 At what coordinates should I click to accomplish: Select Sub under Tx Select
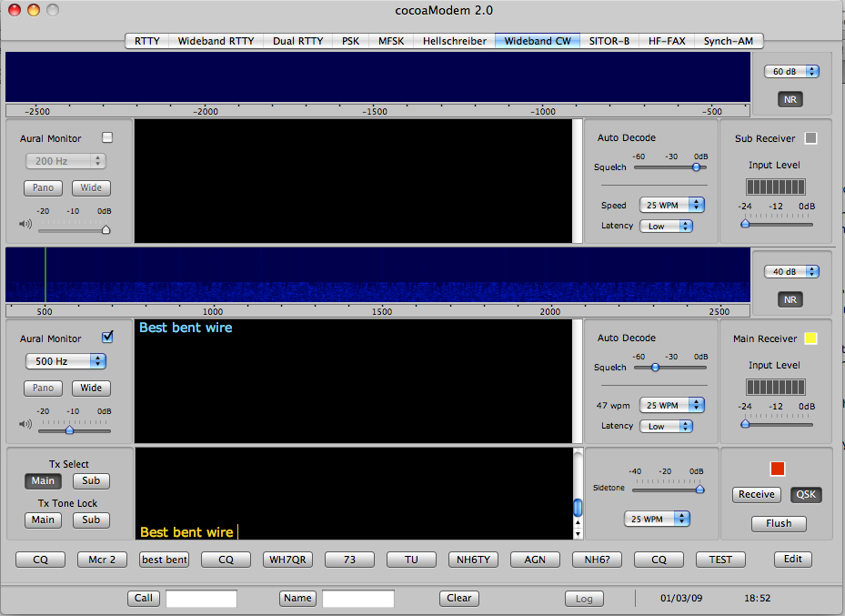(x=91, y=480)
